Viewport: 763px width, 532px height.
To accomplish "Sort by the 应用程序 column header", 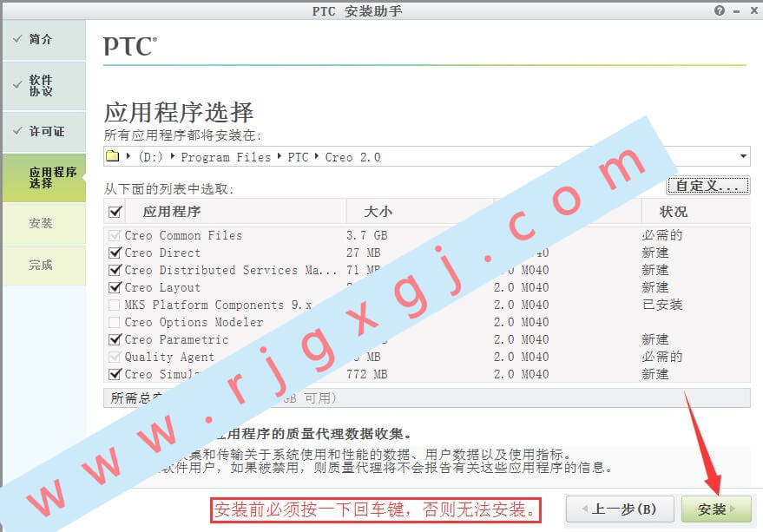I will pyautogui.click(x=171, y=212).
